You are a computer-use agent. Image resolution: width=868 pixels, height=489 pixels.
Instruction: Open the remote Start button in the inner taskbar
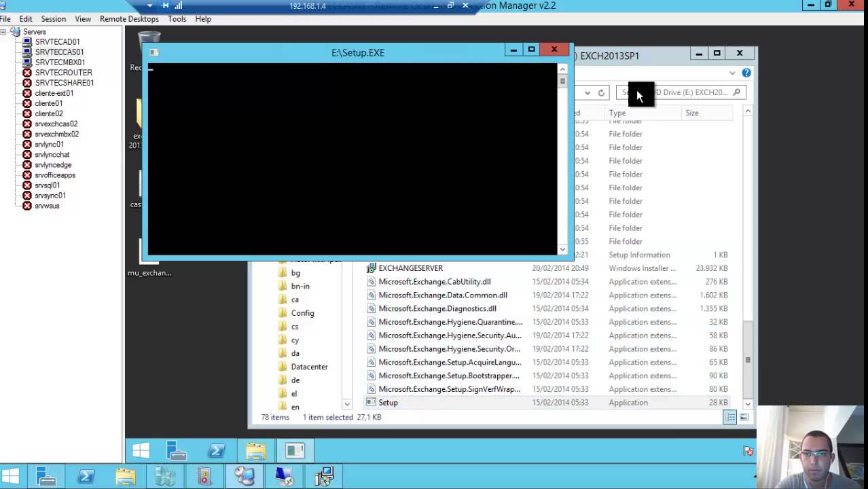click(141, 451)
